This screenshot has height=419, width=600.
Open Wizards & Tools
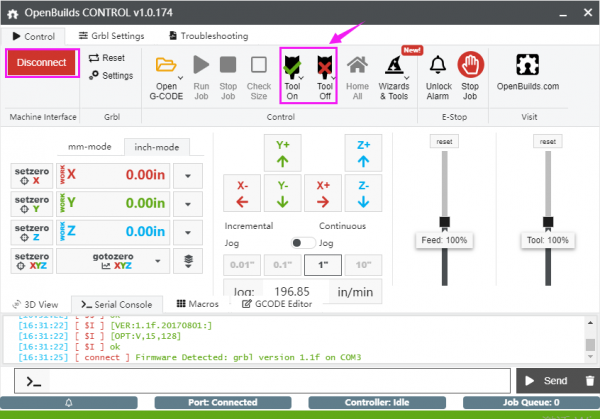[394, 78]
